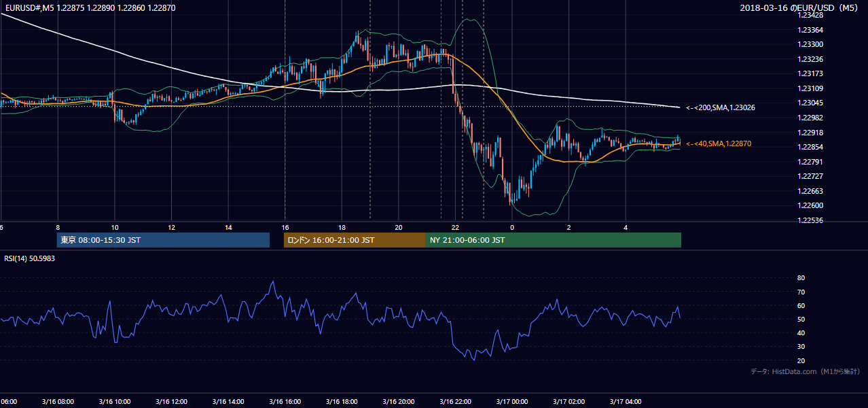The image size is (868, 408).
Task: Click the 2018-03-16 EUR/USD (M5) chart title
Action: (x=799, y=7)
